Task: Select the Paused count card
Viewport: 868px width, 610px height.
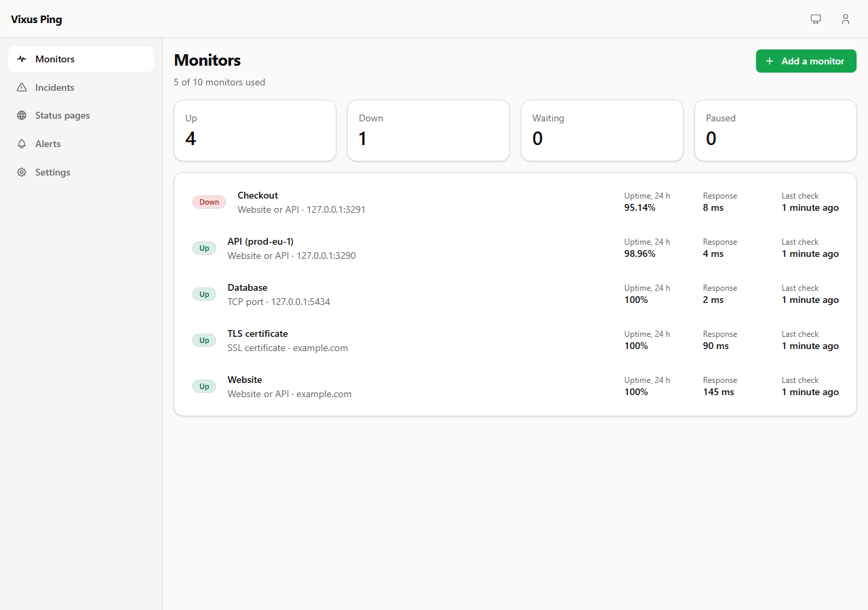Action: (776, 131)
